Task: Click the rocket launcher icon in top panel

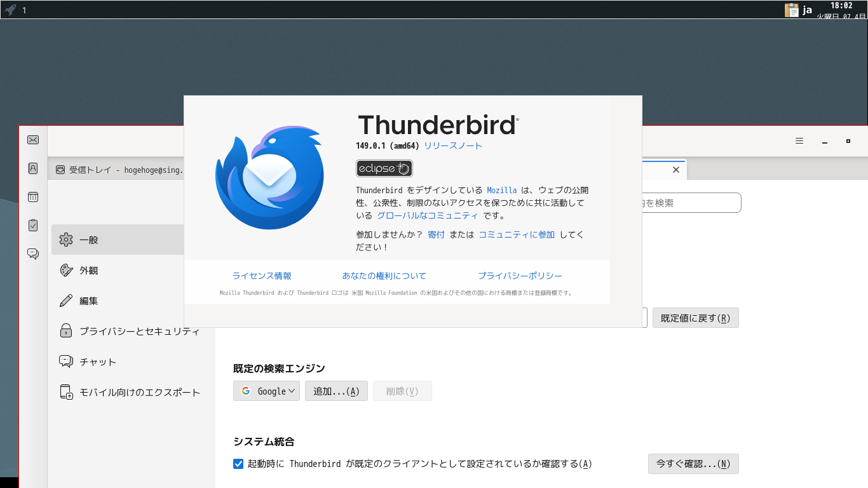Action: [10, 10]
